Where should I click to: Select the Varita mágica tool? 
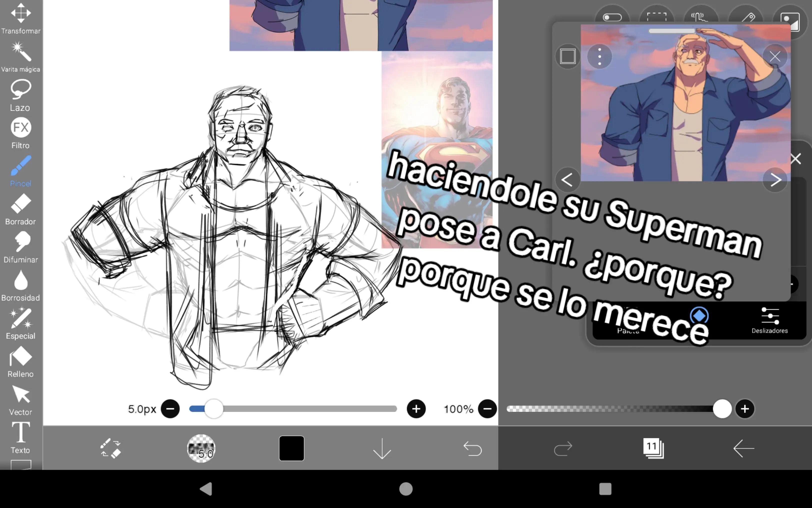click(21, 57)
